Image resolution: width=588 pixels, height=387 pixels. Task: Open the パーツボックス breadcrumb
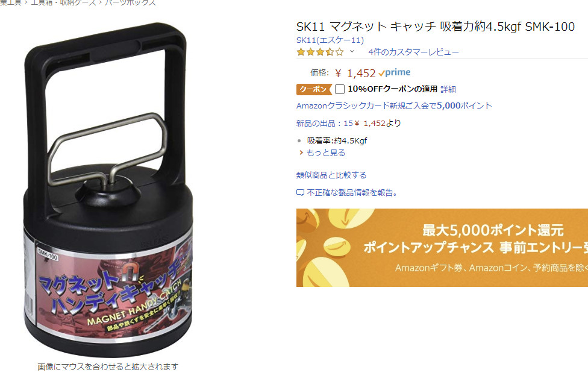click(130, 2)
